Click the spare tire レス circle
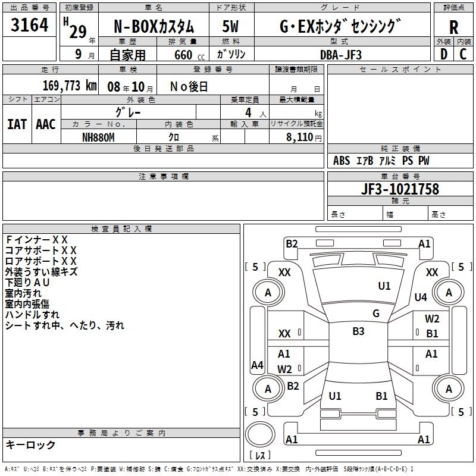This screenshot has height=476, width=476. pyautogui.click(x=260, y=434)
